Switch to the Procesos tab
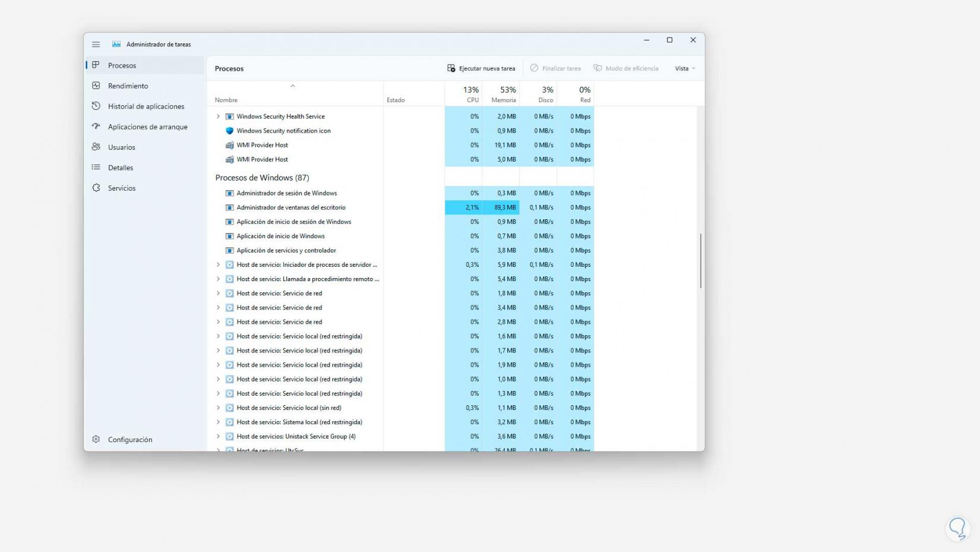Image resolution: width=980 pixels, height=552 pixels. 146,65
